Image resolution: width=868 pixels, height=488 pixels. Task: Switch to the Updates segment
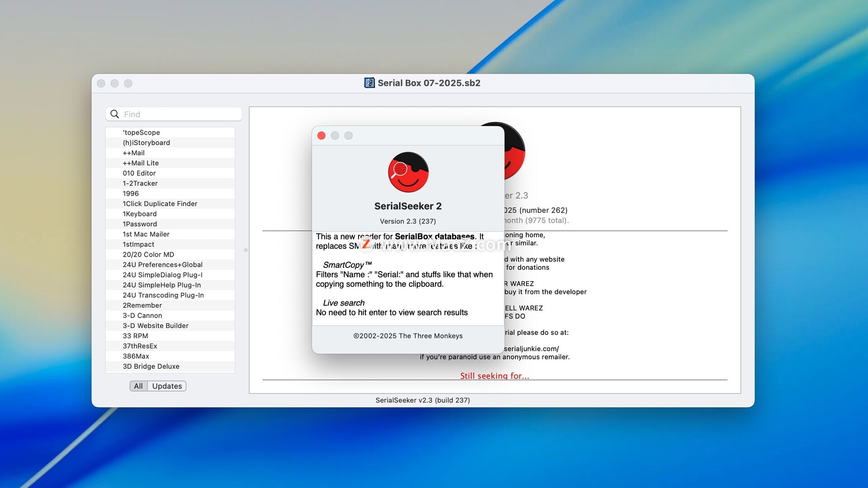tap(167, 386)
